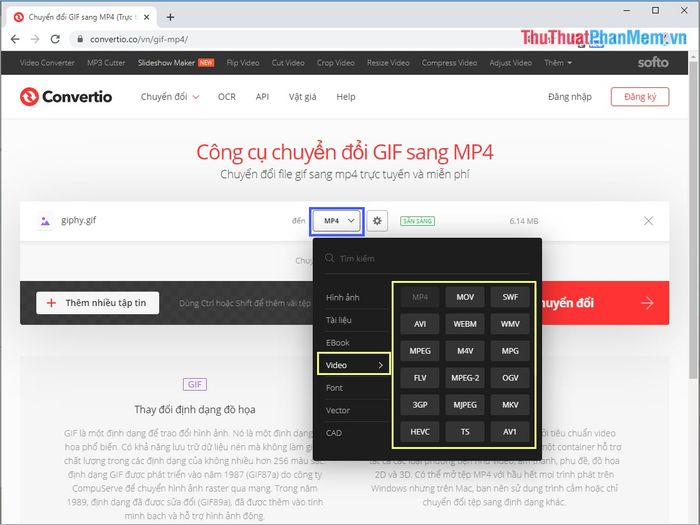The height and width of the screenshot is (525, 700).
Task: Click the search magnifier in format popup
Action: pyautogui.click(x=329, y=258)
